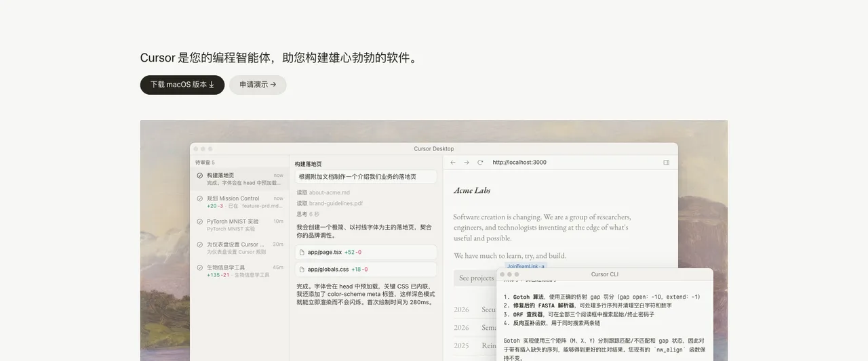Screen dimensions: 868x361
Task: Click the file icon of app/globals.css
Action: (x=302, y=269)
